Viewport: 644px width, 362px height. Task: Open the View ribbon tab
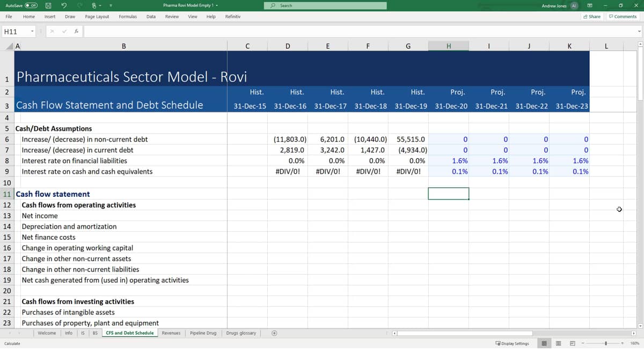click(193, 17)
